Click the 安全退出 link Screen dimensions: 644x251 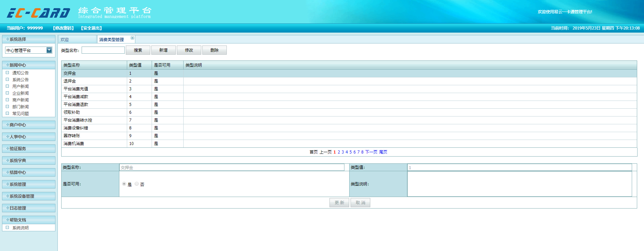pyautogui.click(x=91, y=28)
